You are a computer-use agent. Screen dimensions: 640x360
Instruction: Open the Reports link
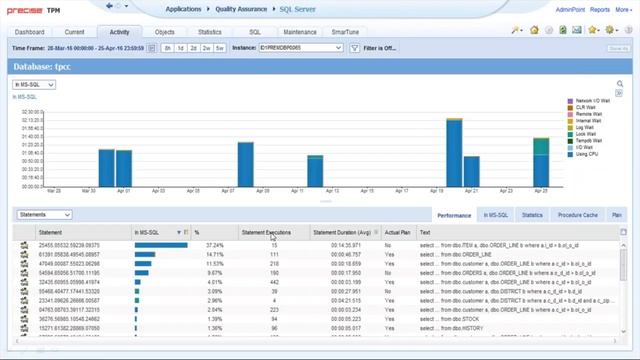600,9
